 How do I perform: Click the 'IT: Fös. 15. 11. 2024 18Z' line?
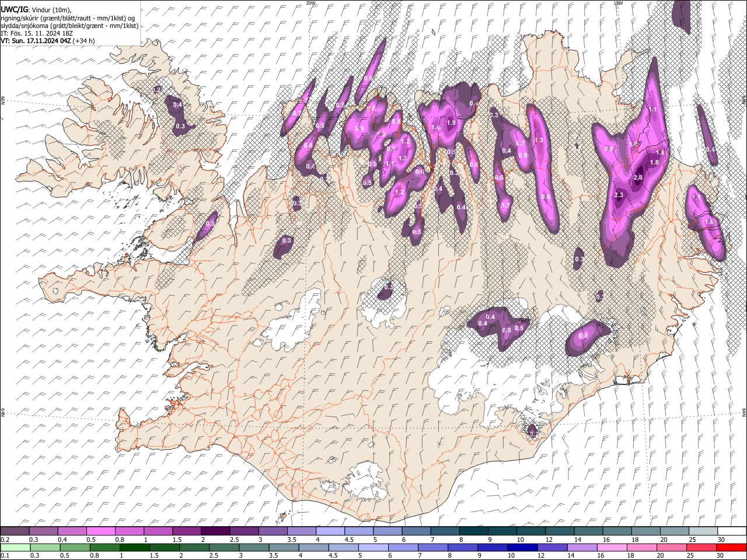pos(36,33)
